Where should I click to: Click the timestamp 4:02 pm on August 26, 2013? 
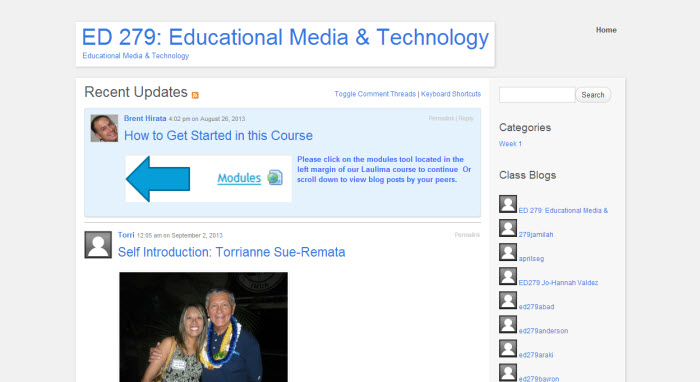pos(207,119)
